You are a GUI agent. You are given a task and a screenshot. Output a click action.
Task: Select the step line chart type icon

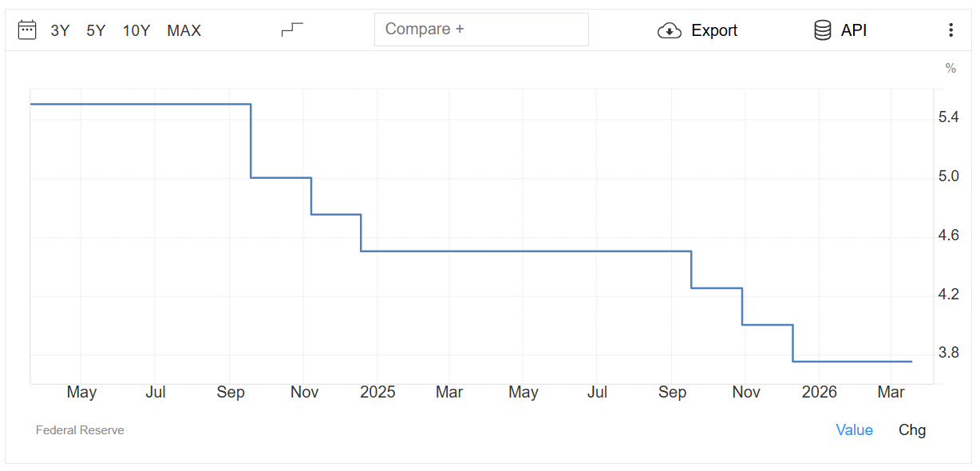pos(292,30)
